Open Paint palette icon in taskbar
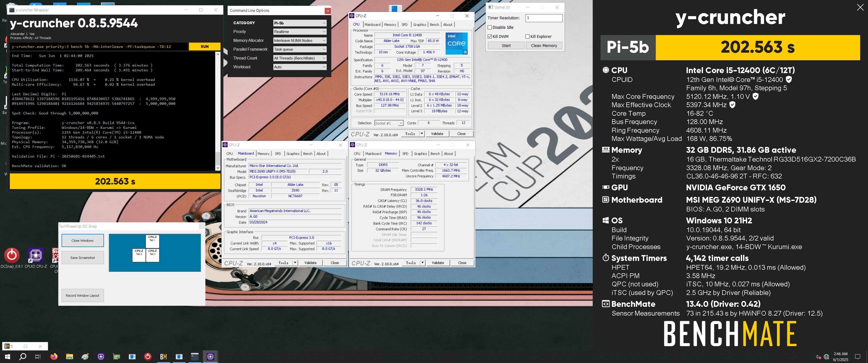The image size is (868, 363). [x=85, y=357]
